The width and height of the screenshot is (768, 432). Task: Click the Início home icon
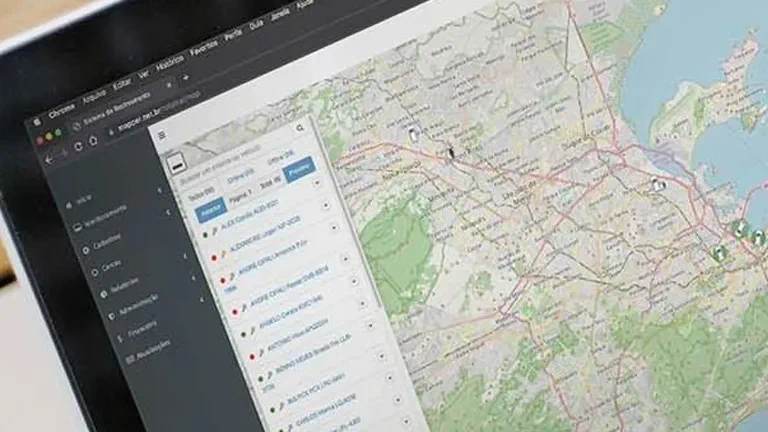69,205
